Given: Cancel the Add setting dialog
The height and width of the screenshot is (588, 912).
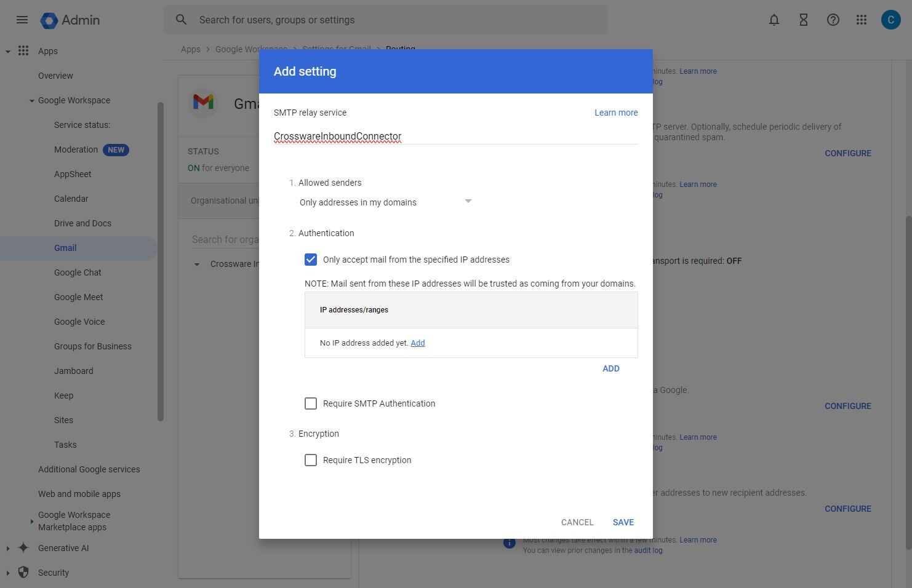Looking at the screenshot, I should click(x=577, y=522).
